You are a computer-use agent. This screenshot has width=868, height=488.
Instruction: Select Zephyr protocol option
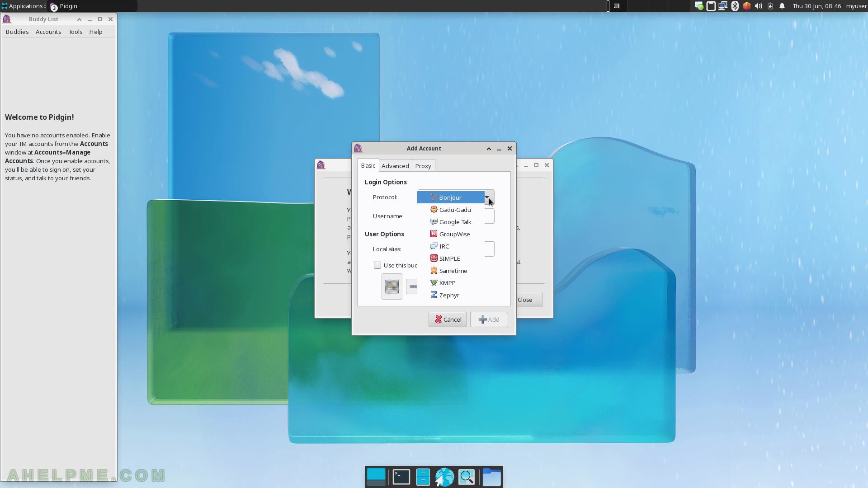pyautogui.click(x=451, y=295)
